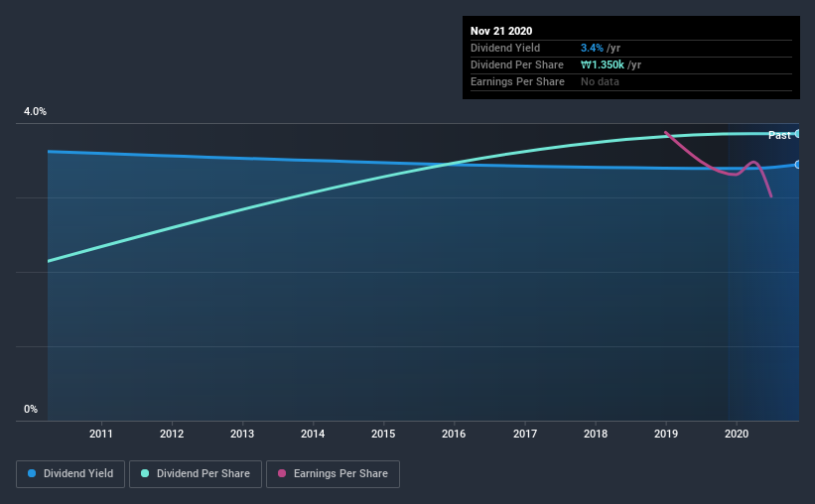This screenshot has width=815, height=504.
Task: Click the 2016 x-axis label
Action: [454, 434]
